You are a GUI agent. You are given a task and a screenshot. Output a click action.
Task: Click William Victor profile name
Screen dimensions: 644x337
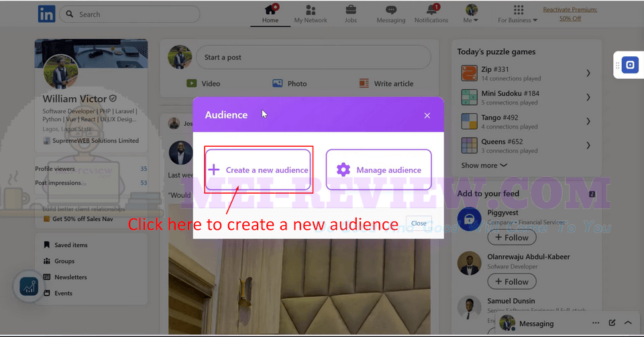pos(74,98)
